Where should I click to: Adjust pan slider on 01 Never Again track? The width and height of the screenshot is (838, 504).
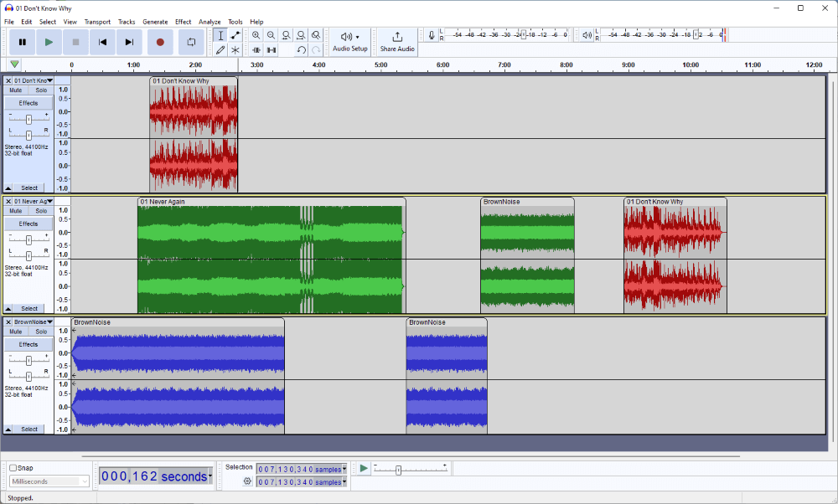click(28, 255)
